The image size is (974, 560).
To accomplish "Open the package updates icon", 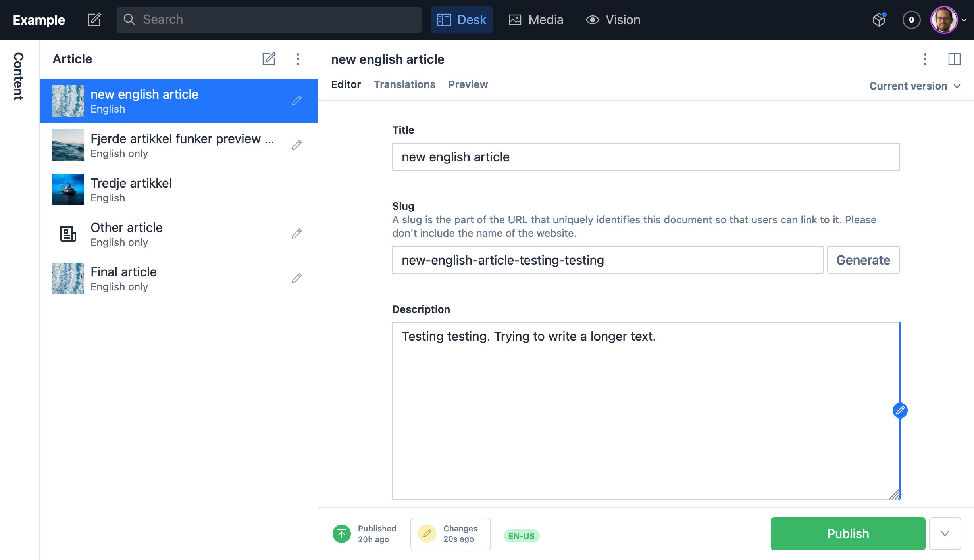I will 879,19.
